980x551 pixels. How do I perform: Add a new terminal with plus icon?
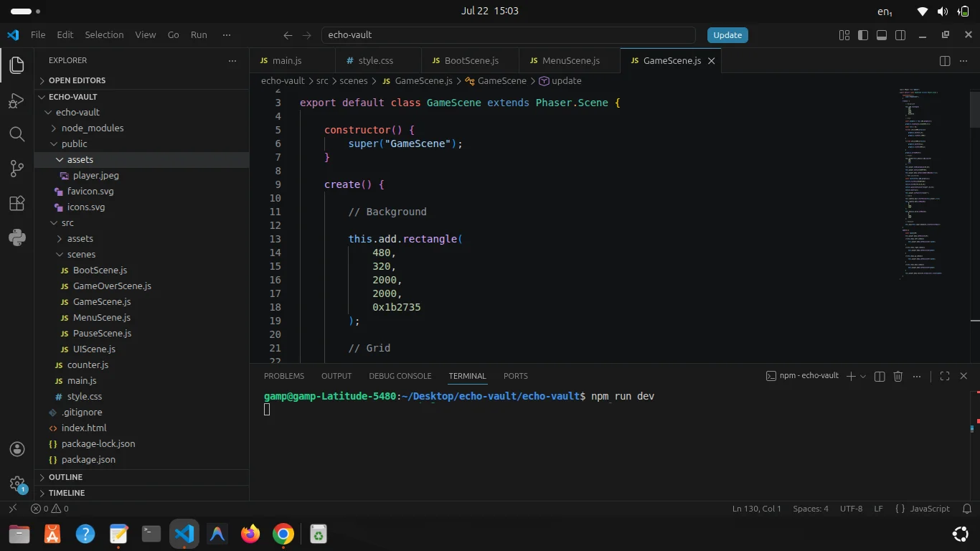click(x=851, y=376)
